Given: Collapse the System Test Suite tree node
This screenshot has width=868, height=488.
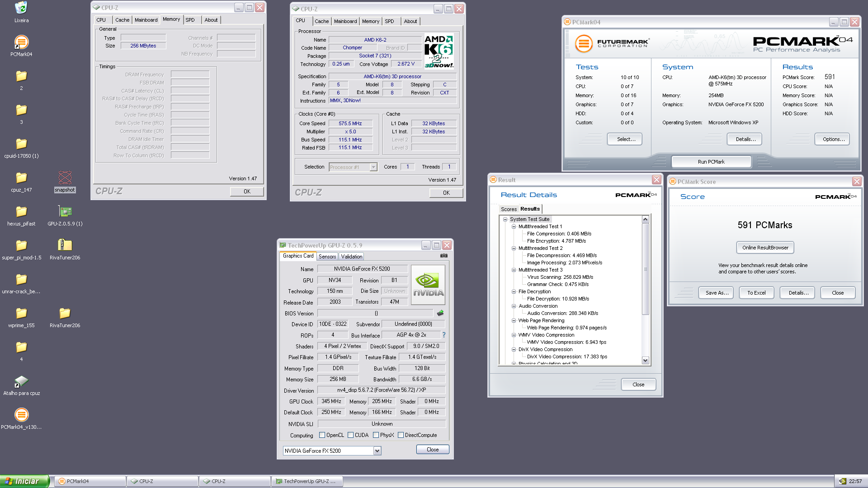Looking at the screenshot, I should (x=505, y=219).
